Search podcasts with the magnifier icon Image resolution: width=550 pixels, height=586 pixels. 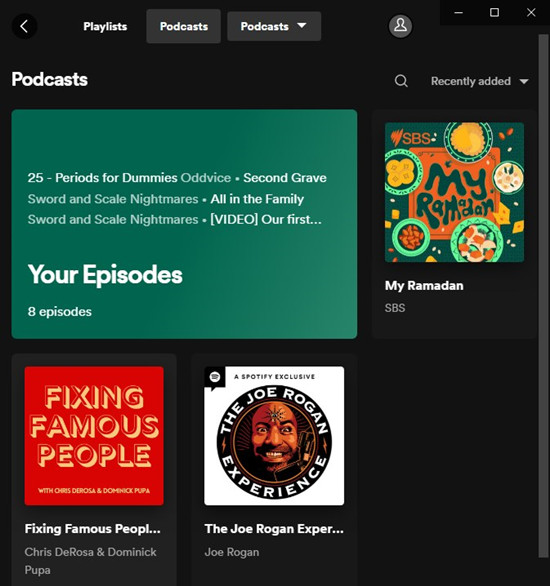(401, 81)
